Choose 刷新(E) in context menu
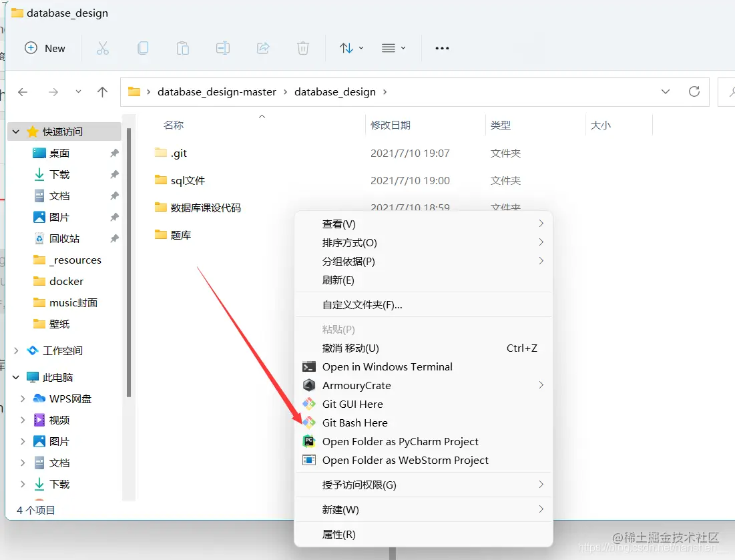Screen dimensions: 735x560 tap(423, 280)
